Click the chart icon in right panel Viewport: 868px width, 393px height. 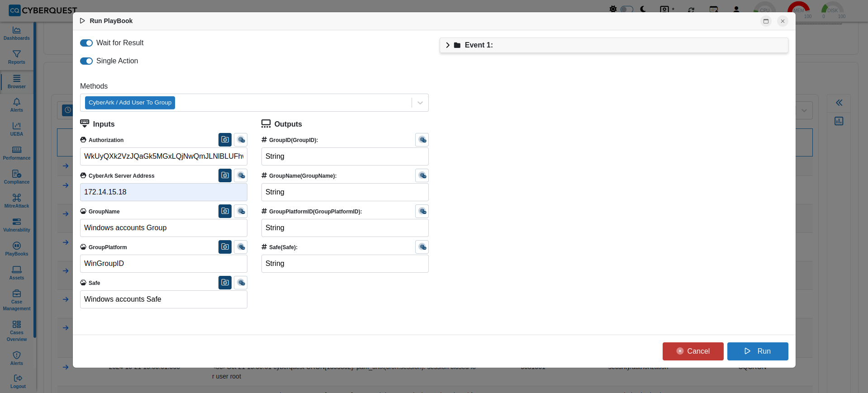pos(839,121)
